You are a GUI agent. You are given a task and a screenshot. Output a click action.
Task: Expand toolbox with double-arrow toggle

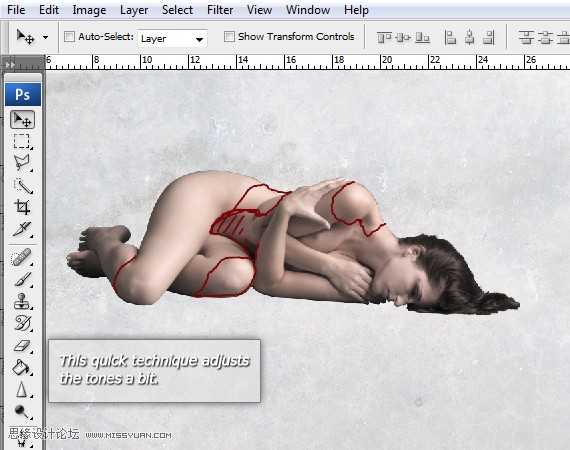tap(10, 64)
